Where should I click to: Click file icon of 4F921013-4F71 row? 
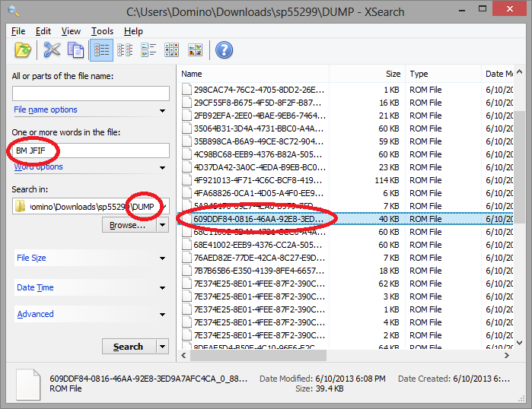186,180
